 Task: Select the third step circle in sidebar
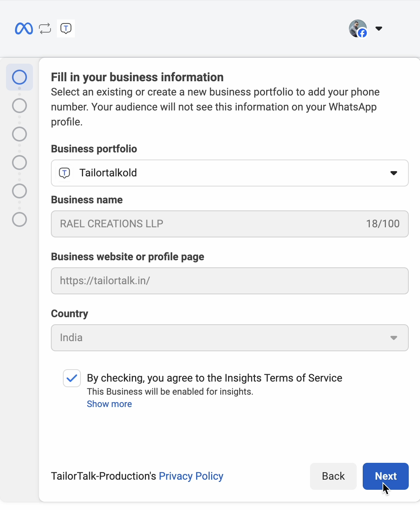tap(19, 134)
